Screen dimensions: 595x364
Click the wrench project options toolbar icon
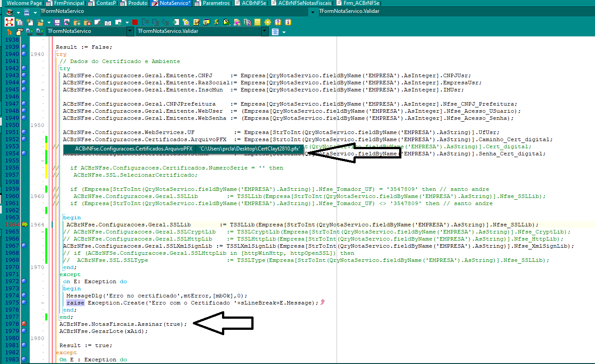pyautogui.click(x=97, y=22)
